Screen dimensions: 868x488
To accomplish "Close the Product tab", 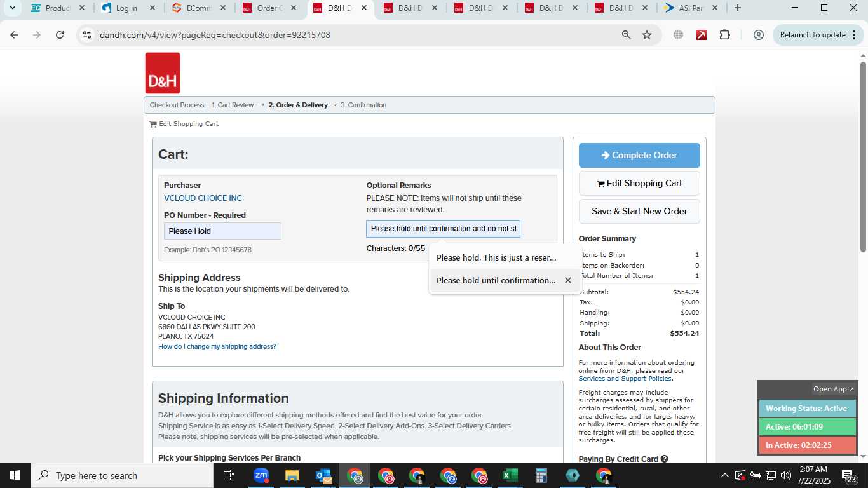I will tap(81, 8).
